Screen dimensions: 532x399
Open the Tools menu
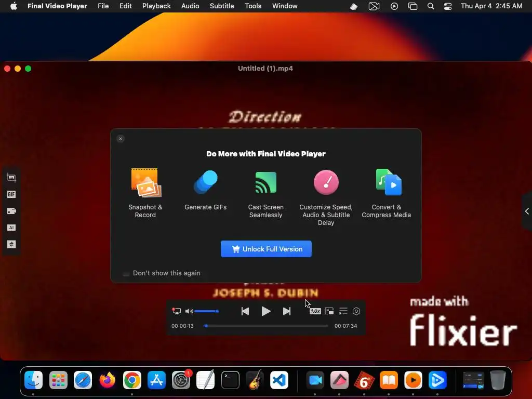253,6
